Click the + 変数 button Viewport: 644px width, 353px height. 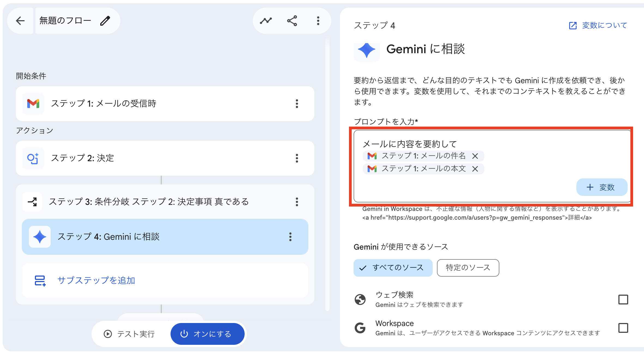(602, 187)
